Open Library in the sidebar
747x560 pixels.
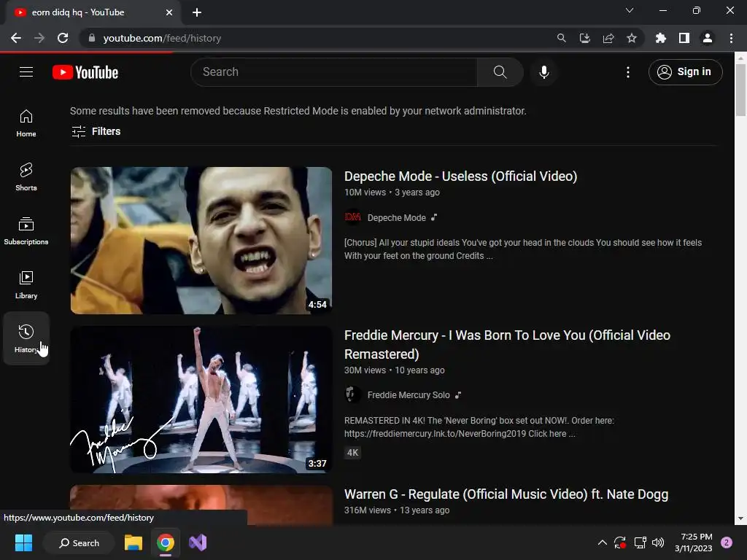pos(26,284)
